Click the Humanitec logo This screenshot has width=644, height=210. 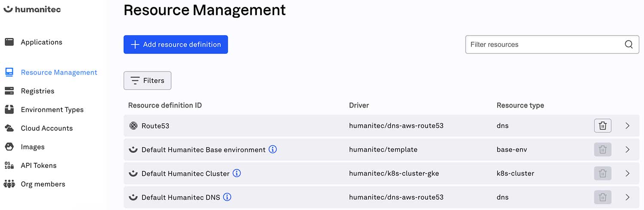32,9
